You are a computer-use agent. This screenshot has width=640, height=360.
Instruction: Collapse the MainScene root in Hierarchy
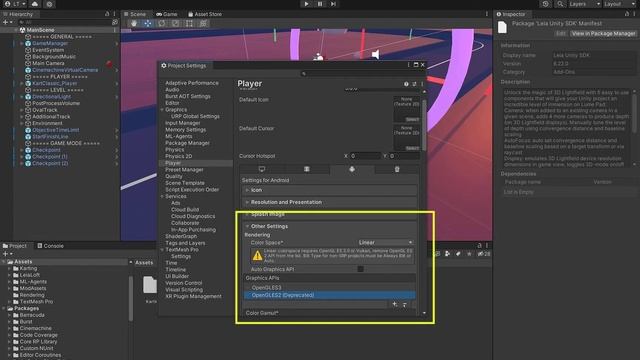point(16,30)
